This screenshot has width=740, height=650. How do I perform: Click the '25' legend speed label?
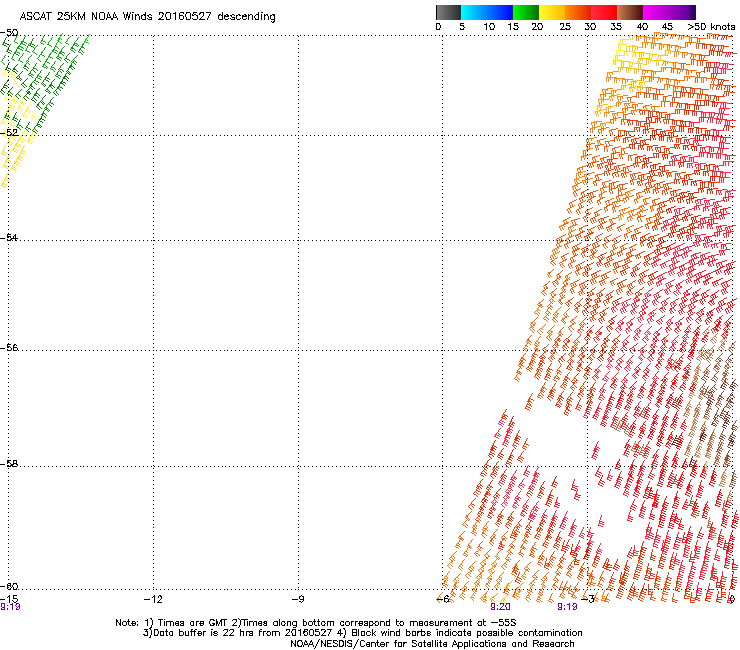click(565, 27)
